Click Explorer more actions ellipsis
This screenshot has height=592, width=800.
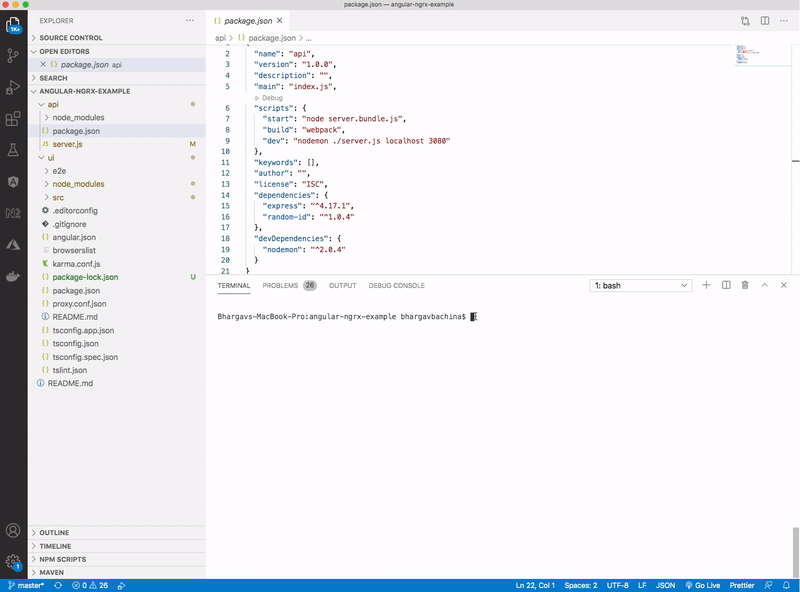pos(190,20)
